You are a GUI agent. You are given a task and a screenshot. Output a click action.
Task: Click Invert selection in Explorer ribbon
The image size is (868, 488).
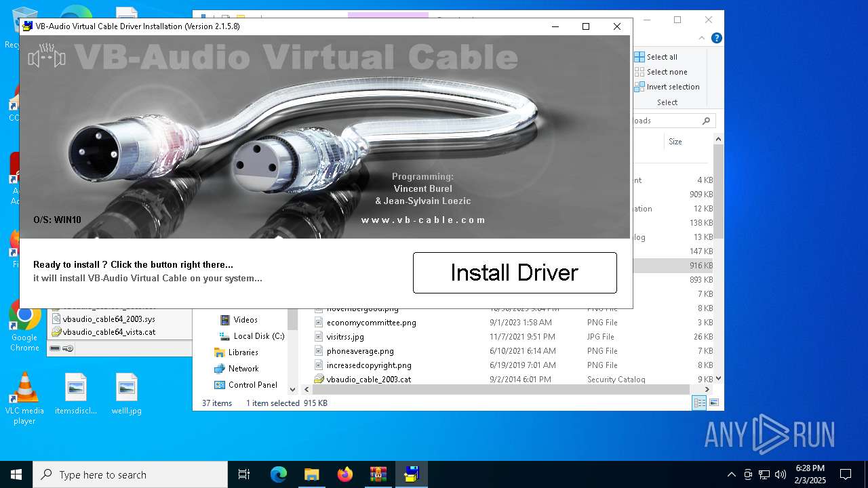[x=667, y=87]
